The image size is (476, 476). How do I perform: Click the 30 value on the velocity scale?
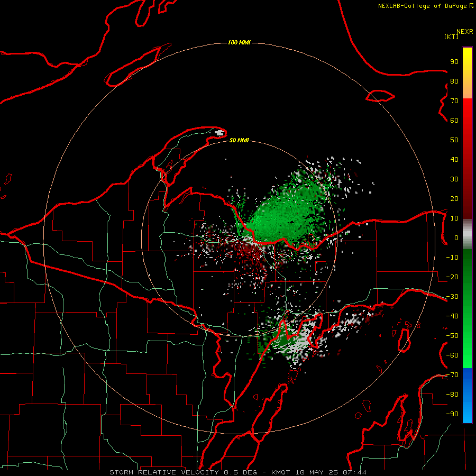tap(454, 179)
